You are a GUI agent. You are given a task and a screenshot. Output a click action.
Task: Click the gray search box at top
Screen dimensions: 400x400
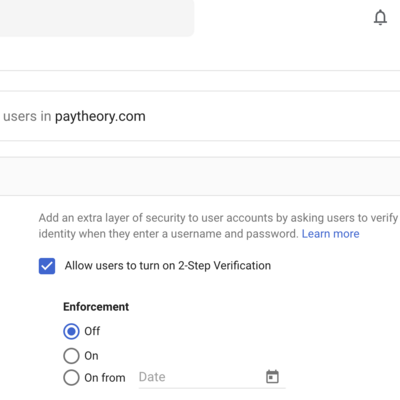tap(97, 18)
